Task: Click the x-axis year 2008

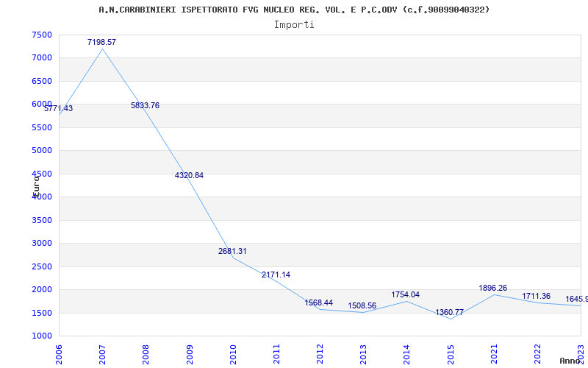Action: click(146, 354)
